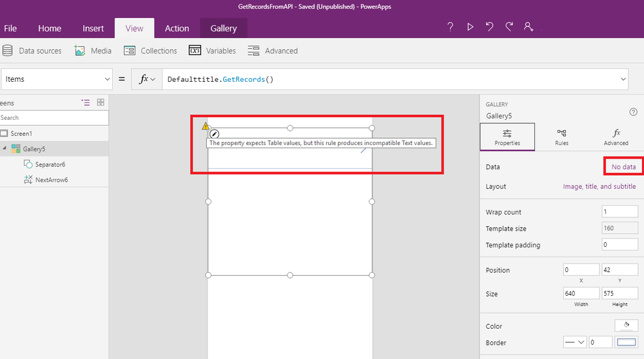Open the Variables viewer

(221, 50)
